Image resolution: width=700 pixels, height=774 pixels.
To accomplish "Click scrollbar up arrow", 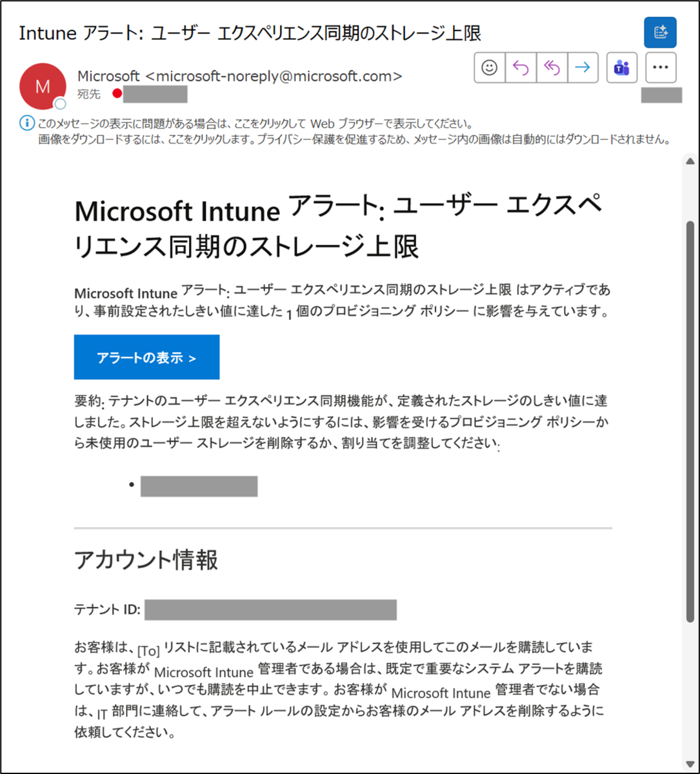I will [x=690, y=161].
